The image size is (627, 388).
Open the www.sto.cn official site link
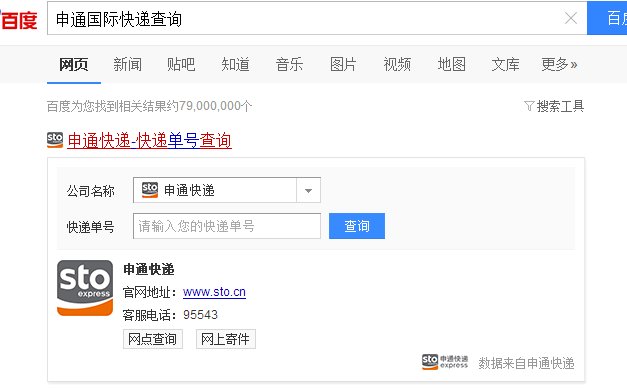(214, 292)
